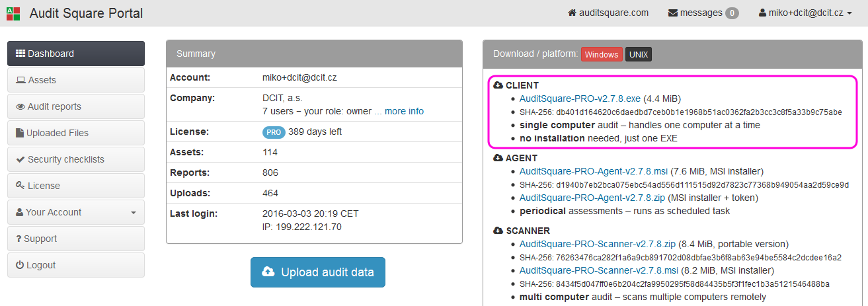Click the Audit Square logo icon

tap(13, 13)
